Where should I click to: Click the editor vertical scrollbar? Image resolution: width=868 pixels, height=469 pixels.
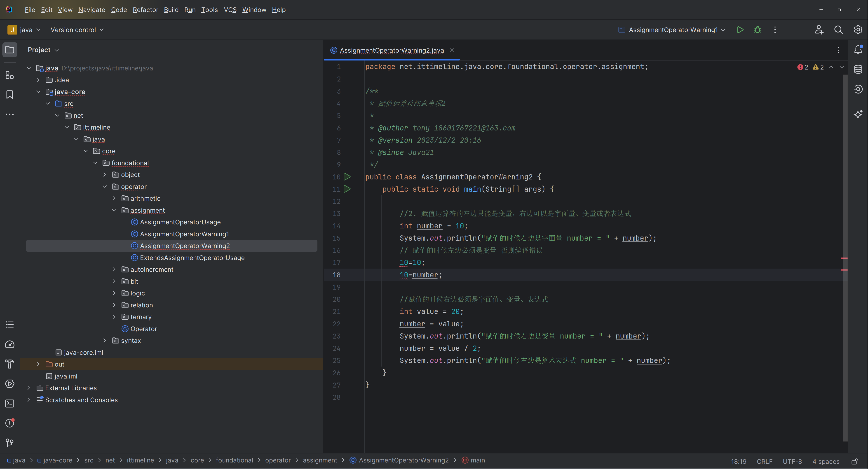[845, 258]
